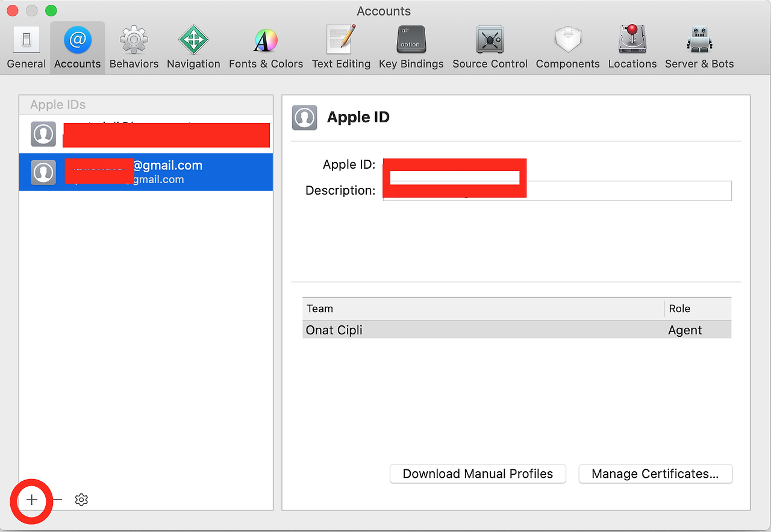Switch to Behaviors preferences
Screen dimensions: 771x532
[x=134, y=48]
